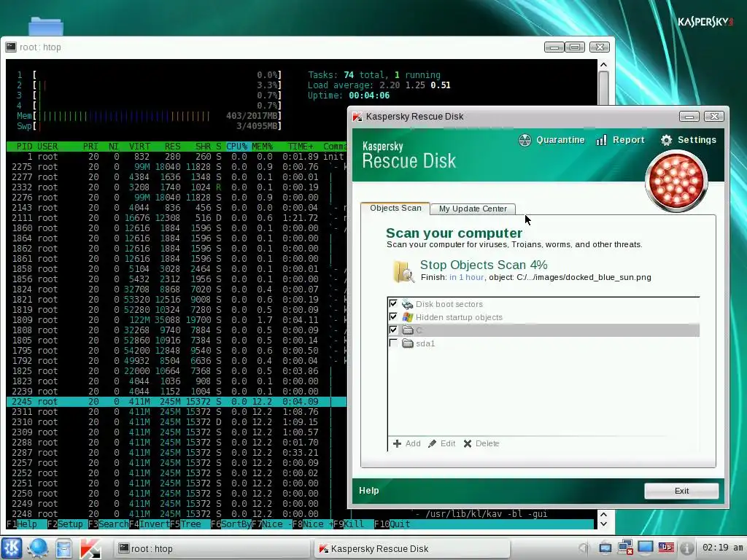
Task: Select process row PID 2111 in htop
Action: coord(177,217)
